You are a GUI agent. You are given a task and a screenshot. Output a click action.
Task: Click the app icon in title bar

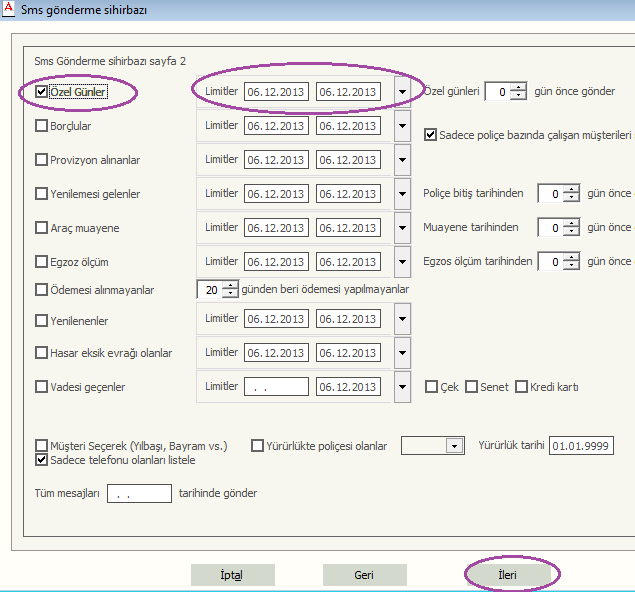click(10, 9)
